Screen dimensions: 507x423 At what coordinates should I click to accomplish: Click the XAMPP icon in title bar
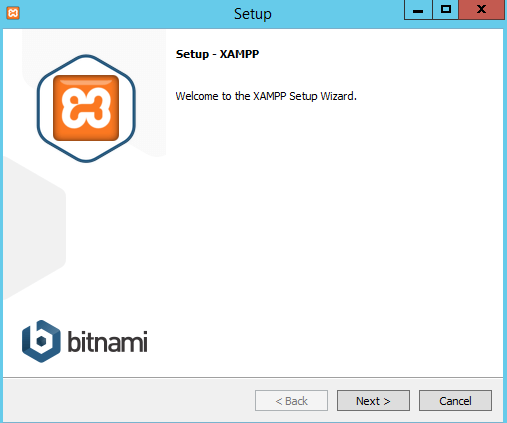tap(13, 13)
